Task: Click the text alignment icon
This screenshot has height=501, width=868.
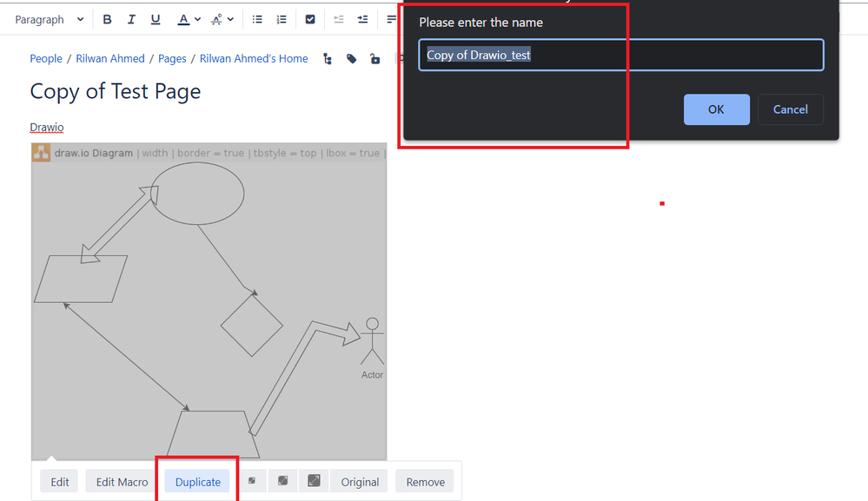Action: click(x=391, y=19)
